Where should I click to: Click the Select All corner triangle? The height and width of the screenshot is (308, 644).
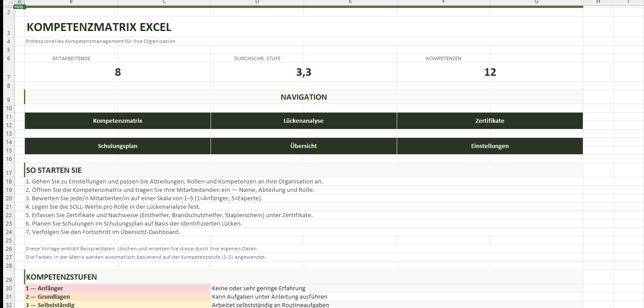click(7, 2)
